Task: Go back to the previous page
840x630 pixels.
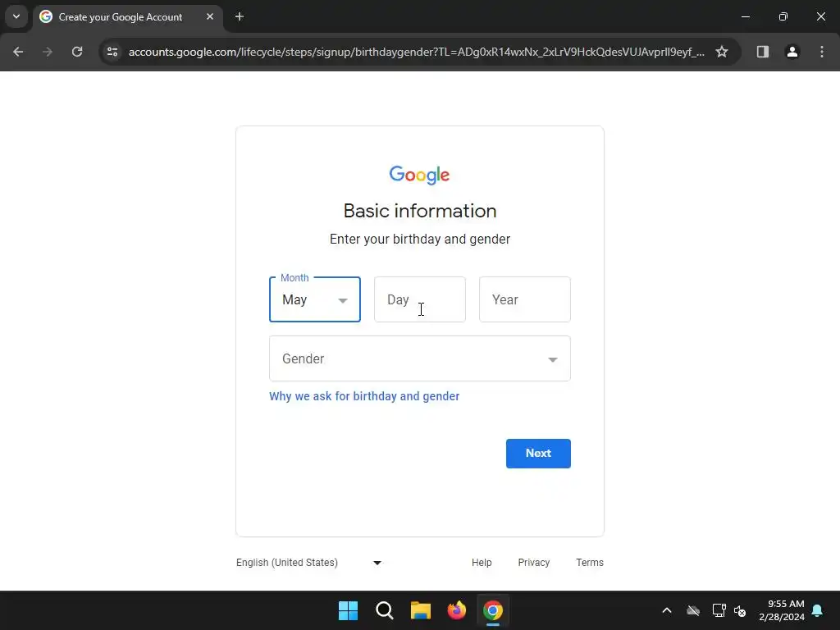Action: click(18, 52)
